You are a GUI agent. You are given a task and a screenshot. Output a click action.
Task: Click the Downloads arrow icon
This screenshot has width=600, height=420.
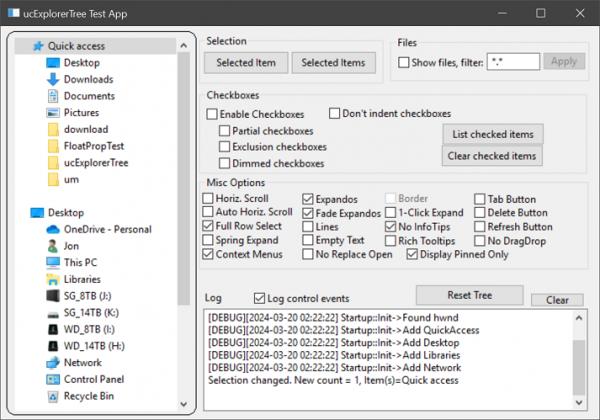click(53, 80)
